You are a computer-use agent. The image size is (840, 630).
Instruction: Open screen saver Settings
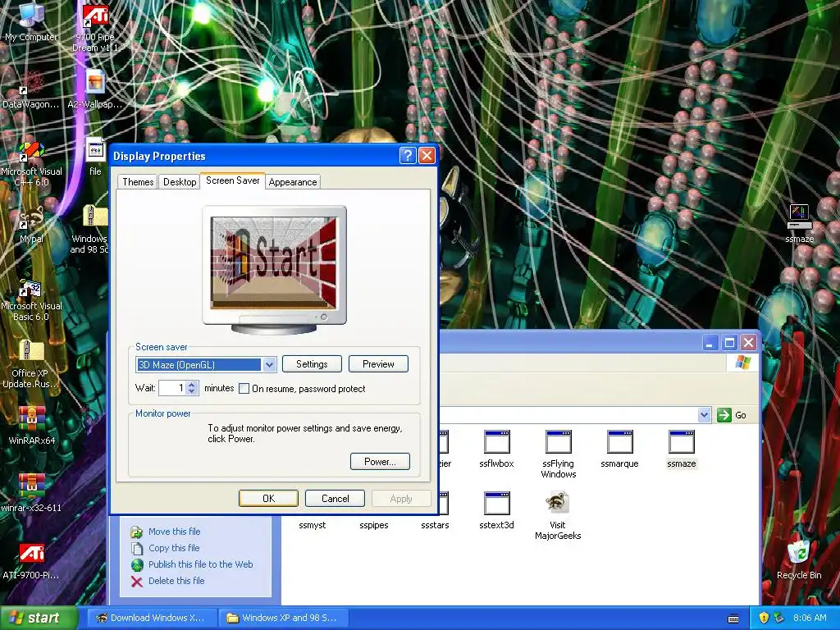click(312, 363)
